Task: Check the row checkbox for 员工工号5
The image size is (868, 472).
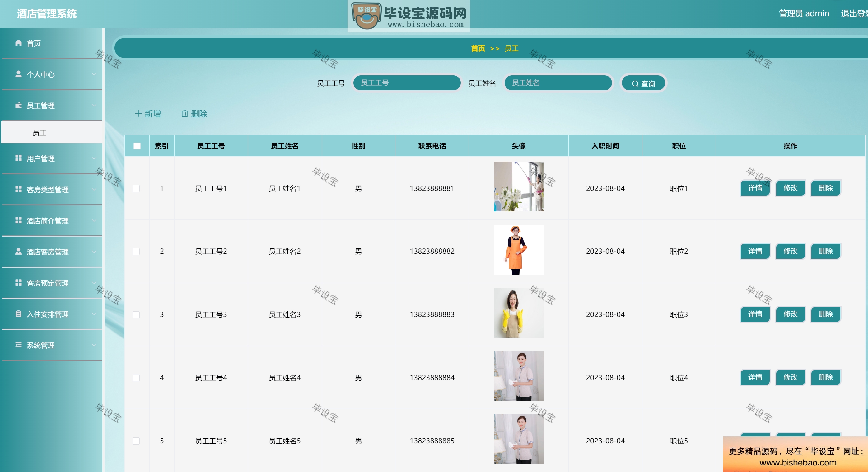Action: click(136, 441)
